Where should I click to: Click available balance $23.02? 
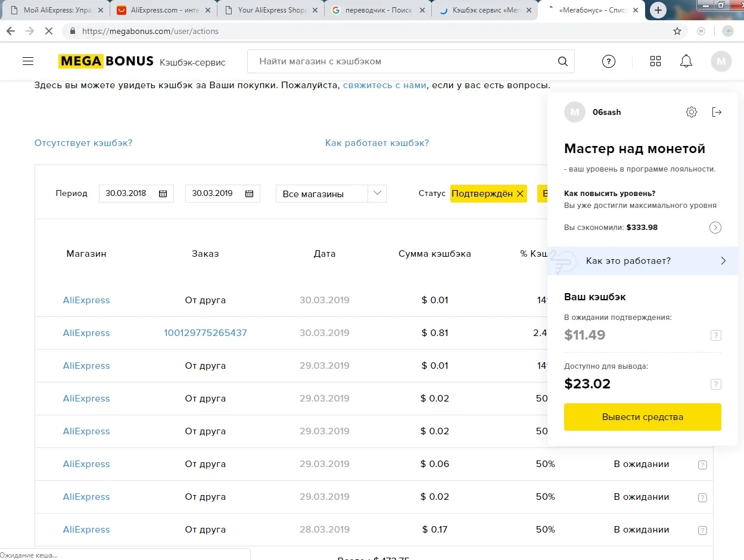[587, 384]
